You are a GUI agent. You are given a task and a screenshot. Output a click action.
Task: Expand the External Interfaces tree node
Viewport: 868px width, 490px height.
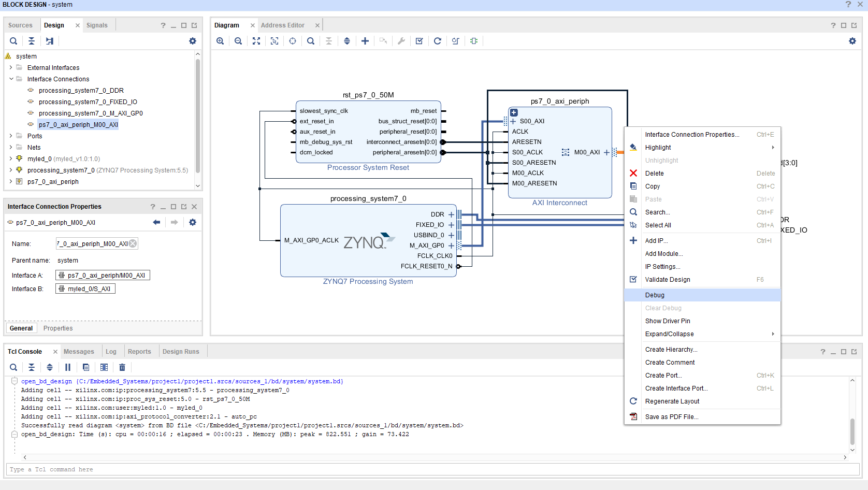pos(11,68)
